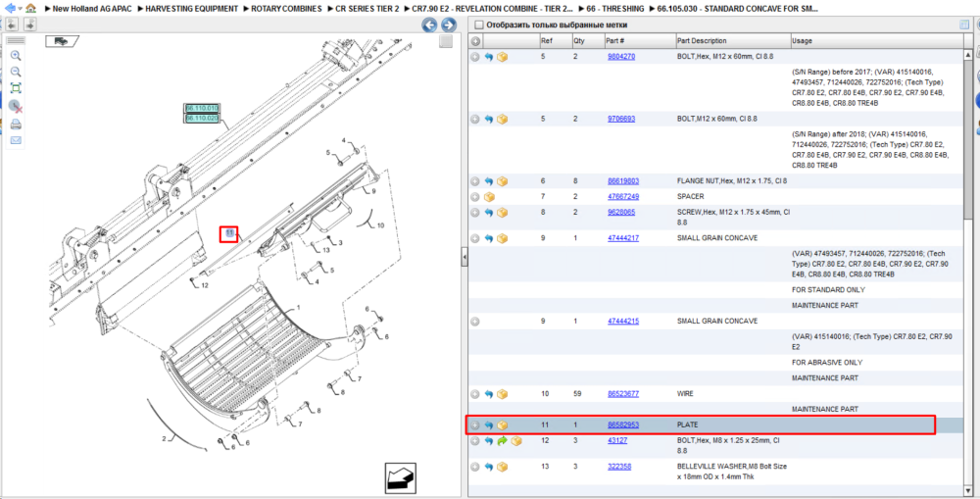
Task: Zoom out of the diagram
Action: coord(17,73)
